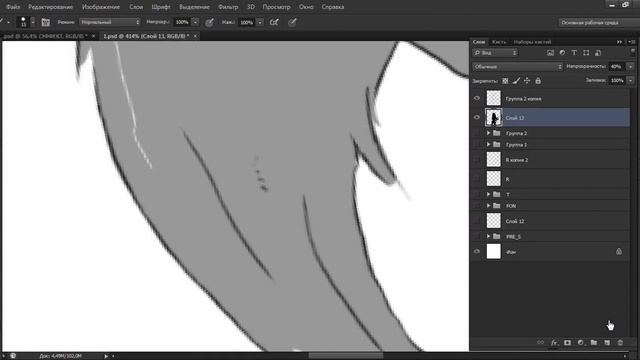This screenshot has height=360, width=640.
Task: Collapse panels with double-arrow icon
Action: [x=620, y=42]
